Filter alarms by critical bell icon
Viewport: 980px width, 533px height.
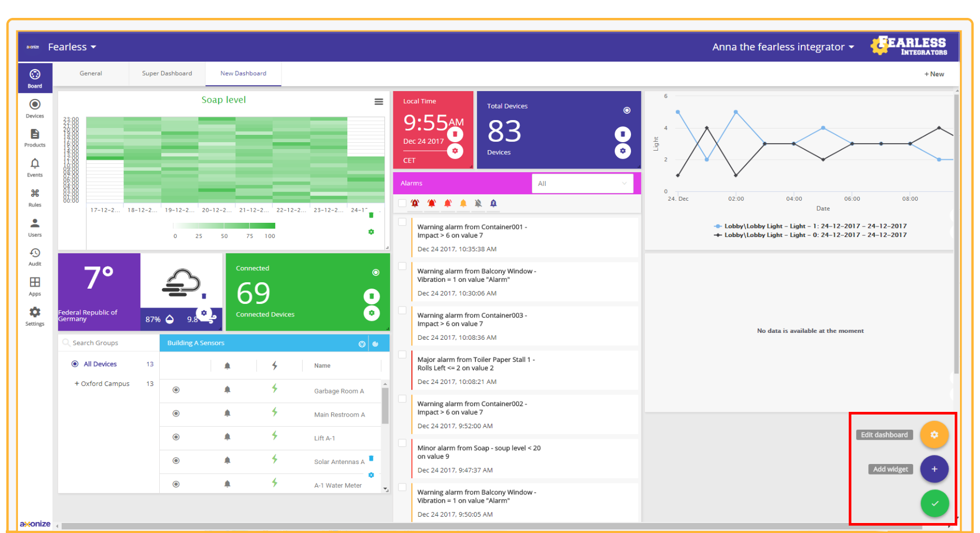pos(415,203)
